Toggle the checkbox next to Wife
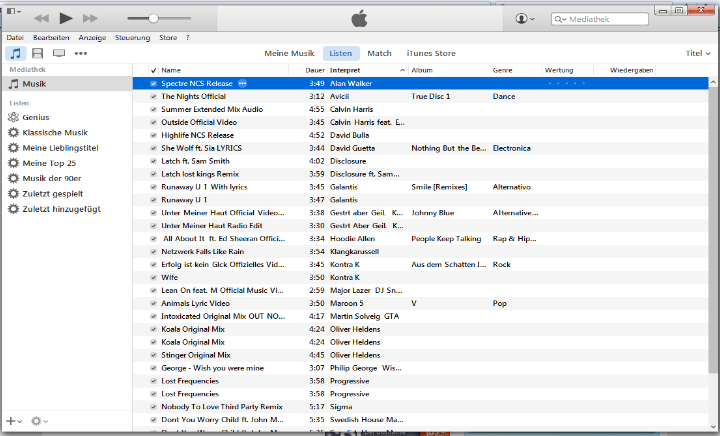 point(153,277)
